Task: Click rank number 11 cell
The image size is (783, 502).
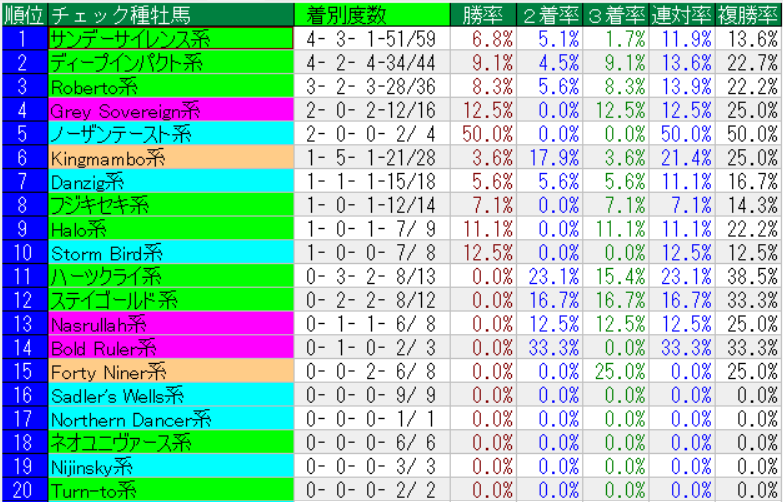Action: pyautogui.click(x=24, y=276)
